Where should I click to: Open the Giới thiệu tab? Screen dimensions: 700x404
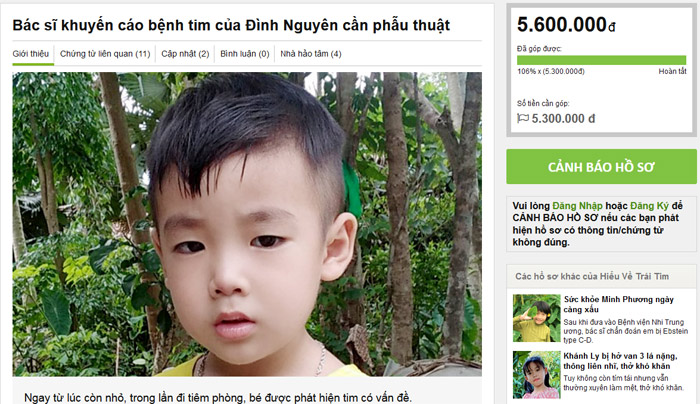[x=31, y=54]
